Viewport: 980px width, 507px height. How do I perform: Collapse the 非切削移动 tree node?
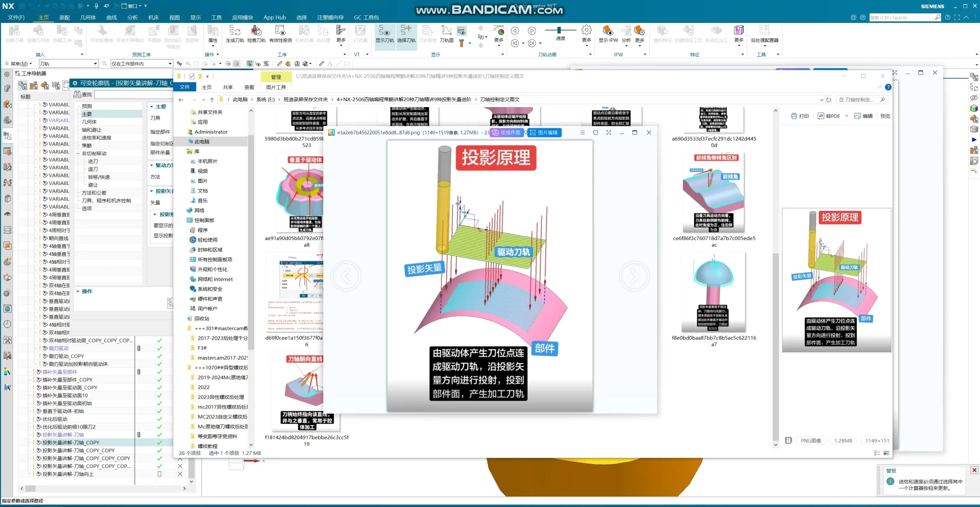click(78, 154)
